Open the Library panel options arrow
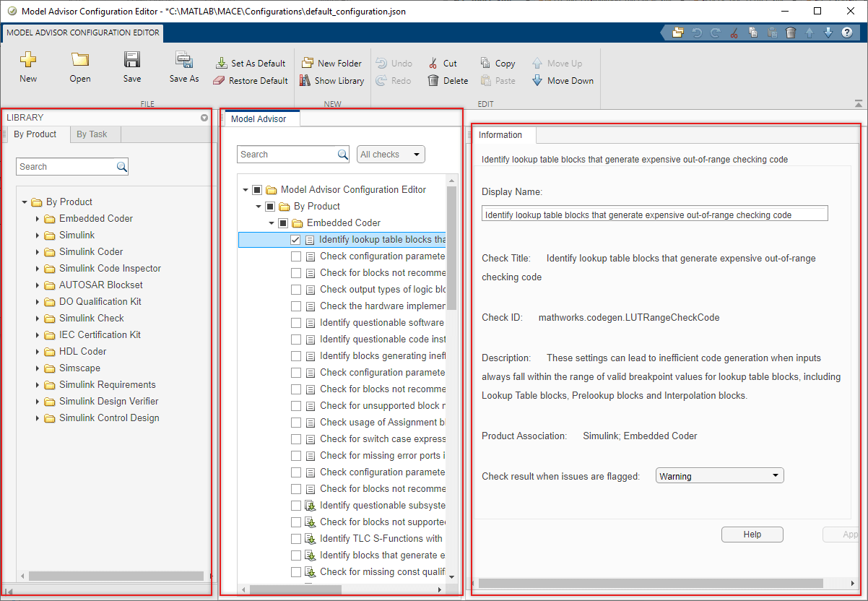This screenshot has width=868, height=601. click(x=204, y=118)
